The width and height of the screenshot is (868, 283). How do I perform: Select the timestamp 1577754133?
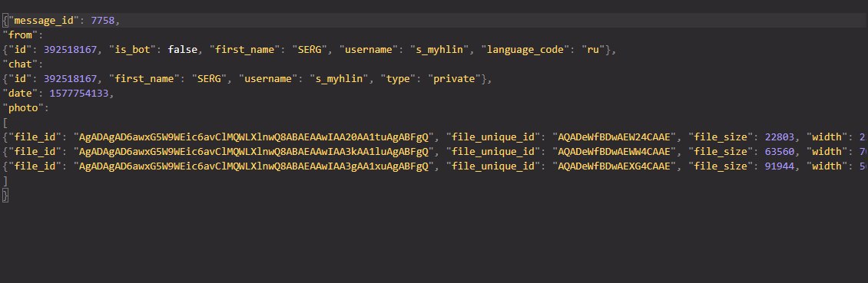click(79, 94)
